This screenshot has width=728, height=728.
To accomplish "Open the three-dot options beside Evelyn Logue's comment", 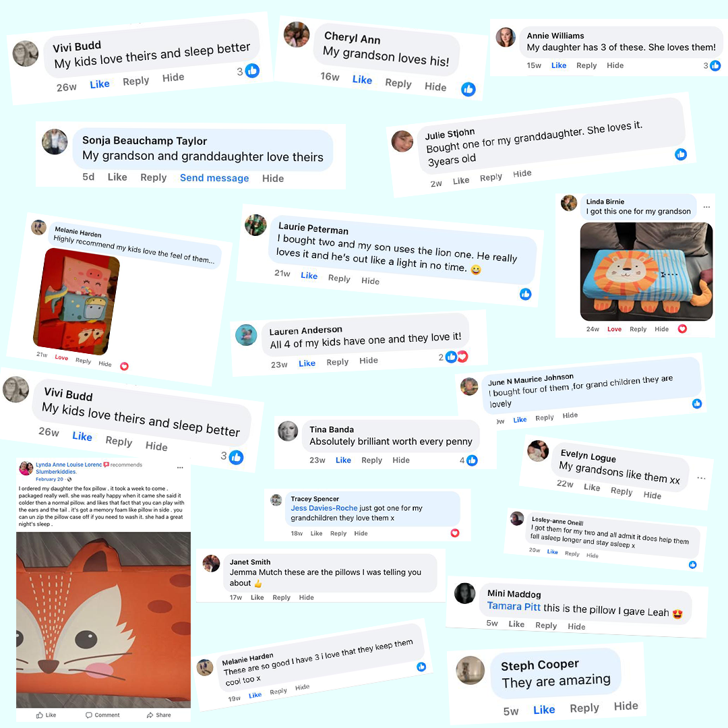I will tap(701, 478).
